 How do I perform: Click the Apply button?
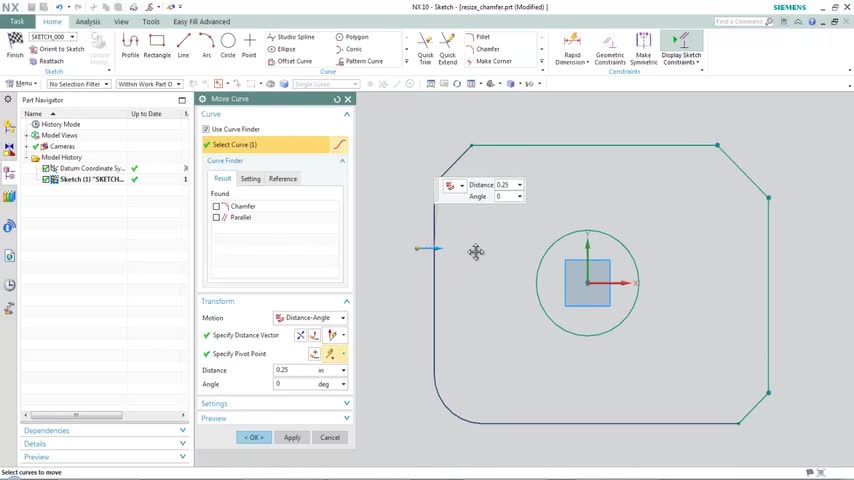tap(292, 437)
